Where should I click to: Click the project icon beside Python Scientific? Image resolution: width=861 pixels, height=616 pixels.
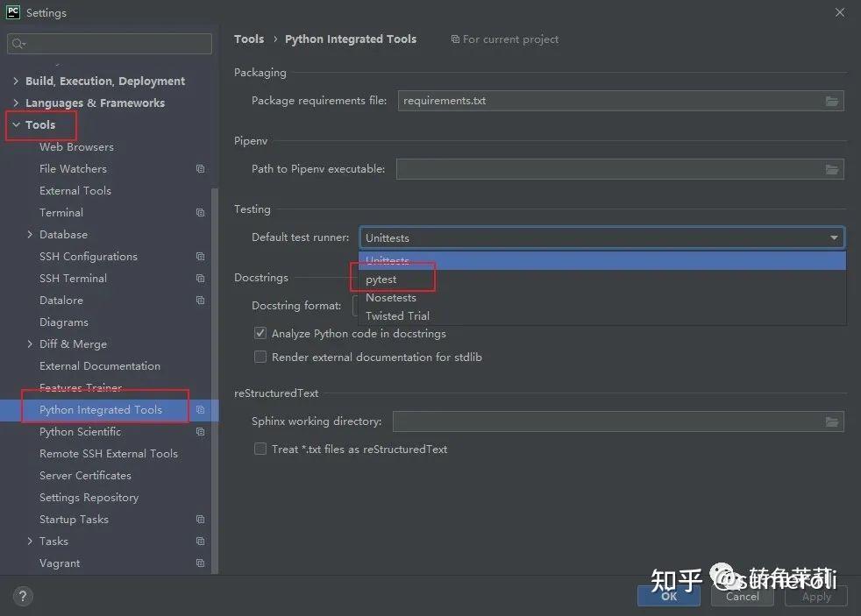pos(201,432)
